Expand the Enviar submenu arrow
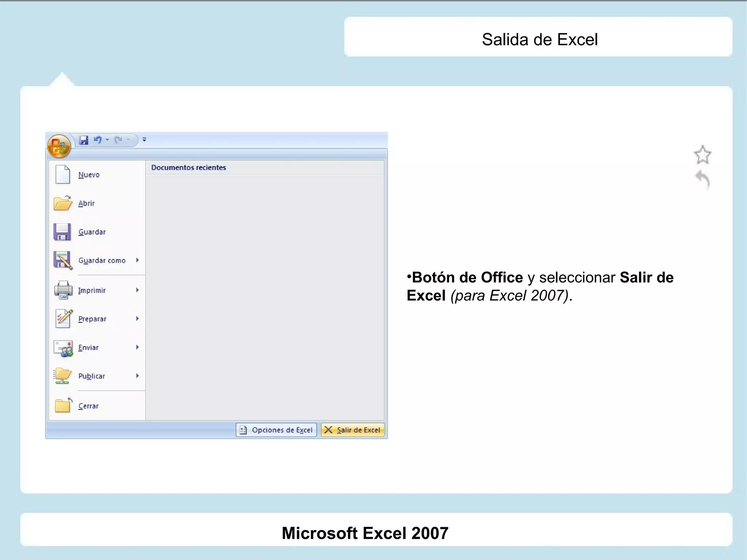The image size is (747, 560). [x=138, y=347]
